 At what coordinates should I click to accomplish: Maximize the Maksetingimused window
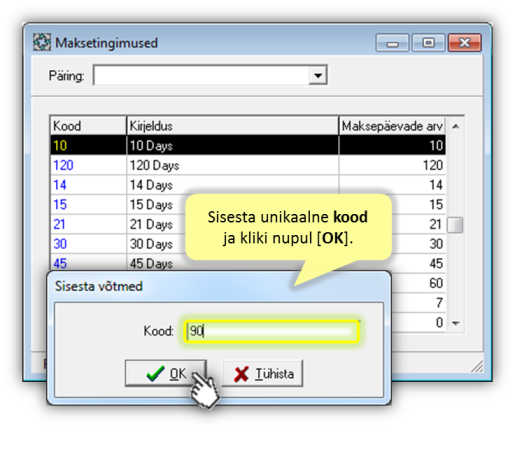coord(428,42)
